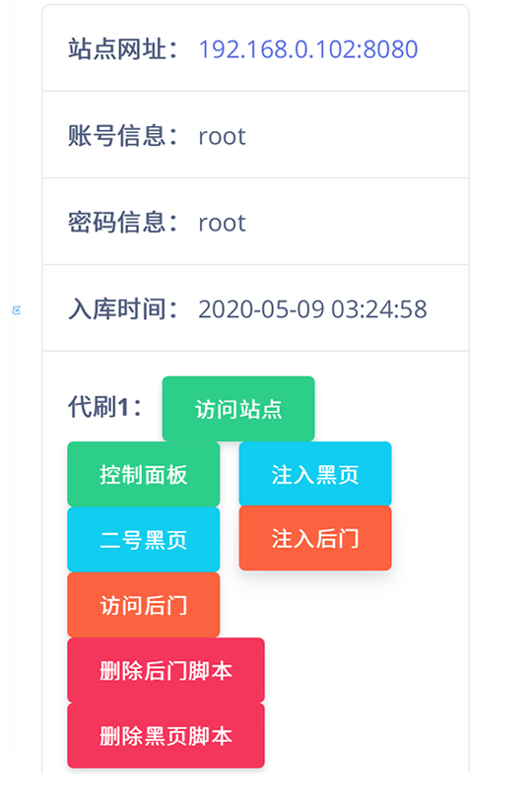This screenshot has height=804, width=532.
Task: Click the 账号信息 label
Action: click(123, 136)
